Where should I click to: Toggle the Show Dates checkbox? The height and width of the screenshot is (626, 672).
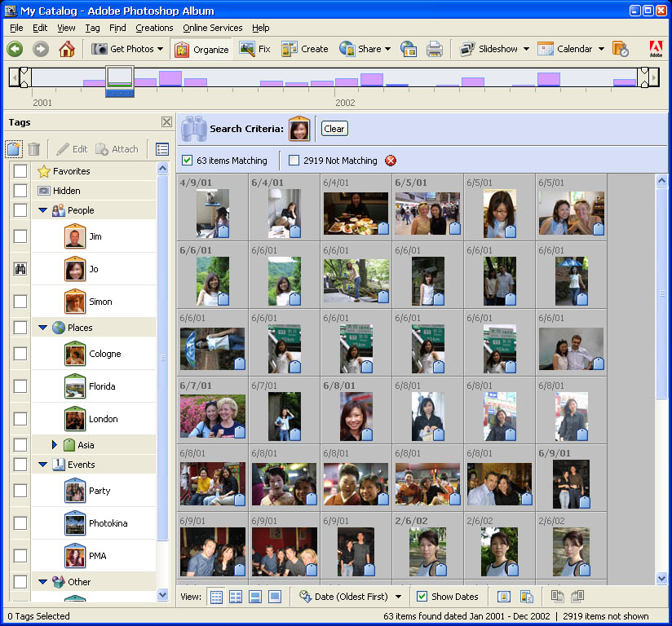pos(422,597)
